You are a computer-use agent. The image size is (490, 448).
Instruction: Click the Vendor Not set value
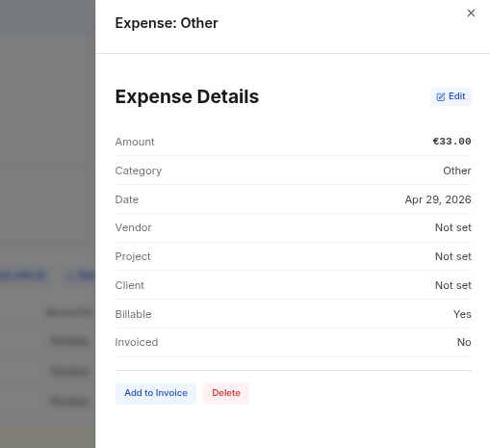coord(453,227)
